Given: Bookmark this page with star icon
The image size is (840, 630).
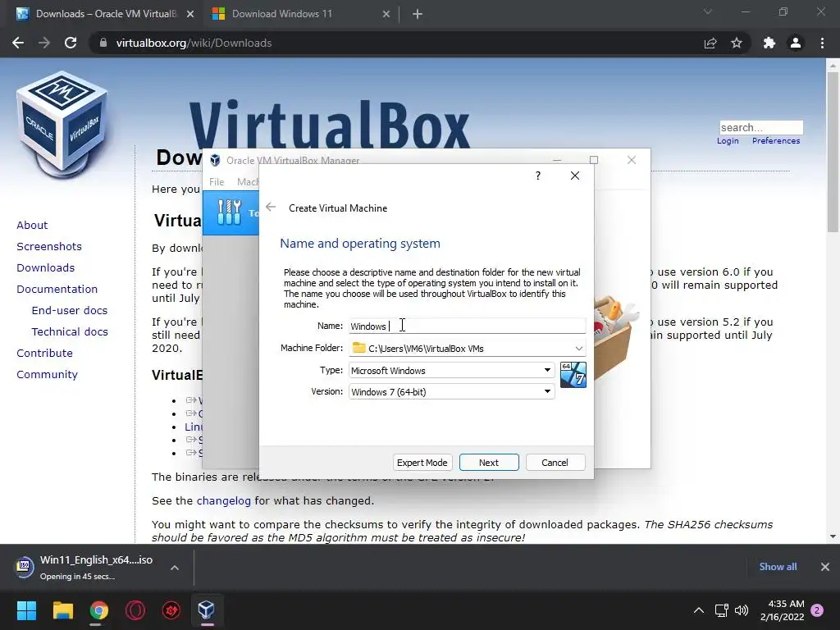Looking at the screenshot, I should point(737,43).
